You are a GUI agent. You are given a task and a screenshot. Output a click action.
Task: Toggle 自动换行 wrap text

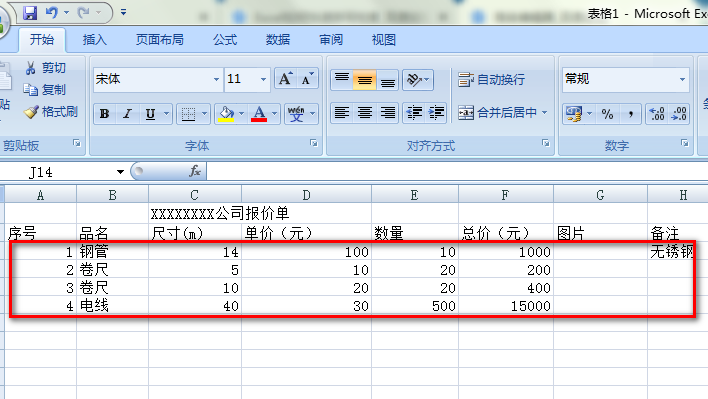pyautogui.click(x=492, y=80)
